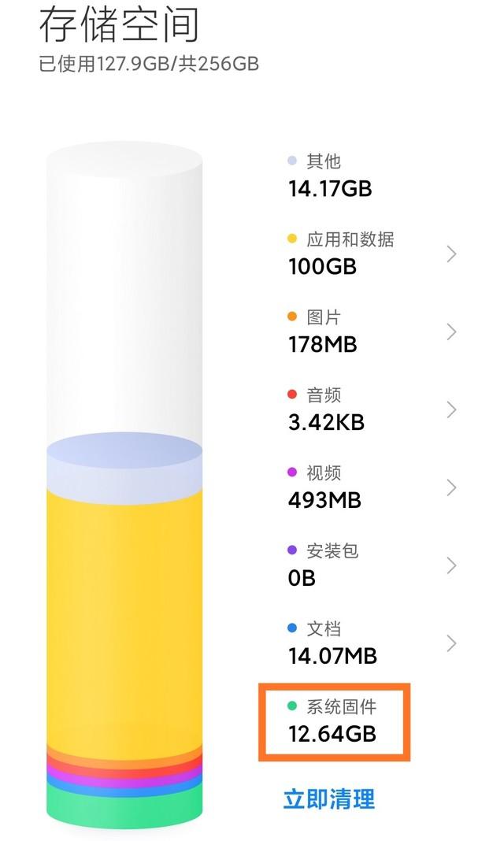Select the 系统固件 12.64GB entry
This screenshot has height=841, width=504.
pos(334,721)
